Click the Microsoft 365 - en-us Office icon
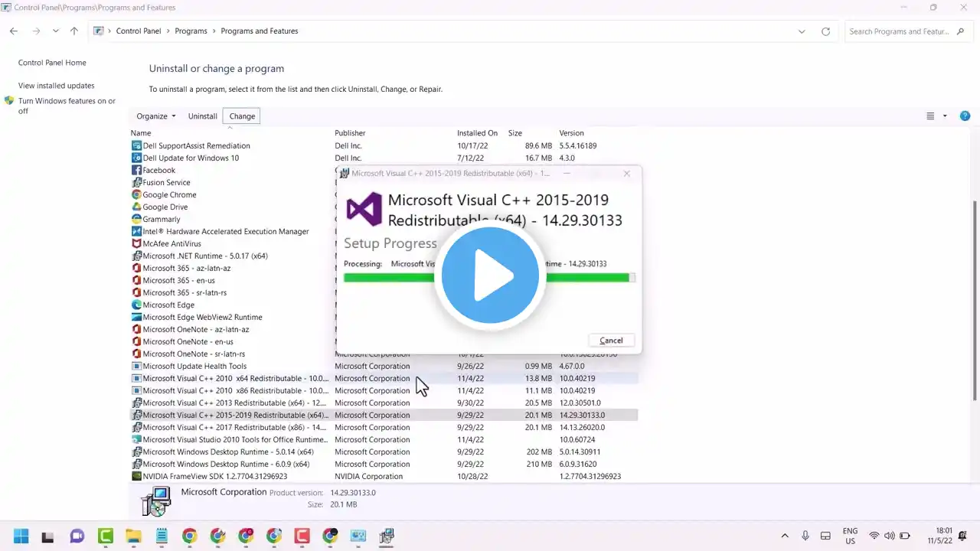The width and height of the screenshot is (980, 551). tap(137, 280)
